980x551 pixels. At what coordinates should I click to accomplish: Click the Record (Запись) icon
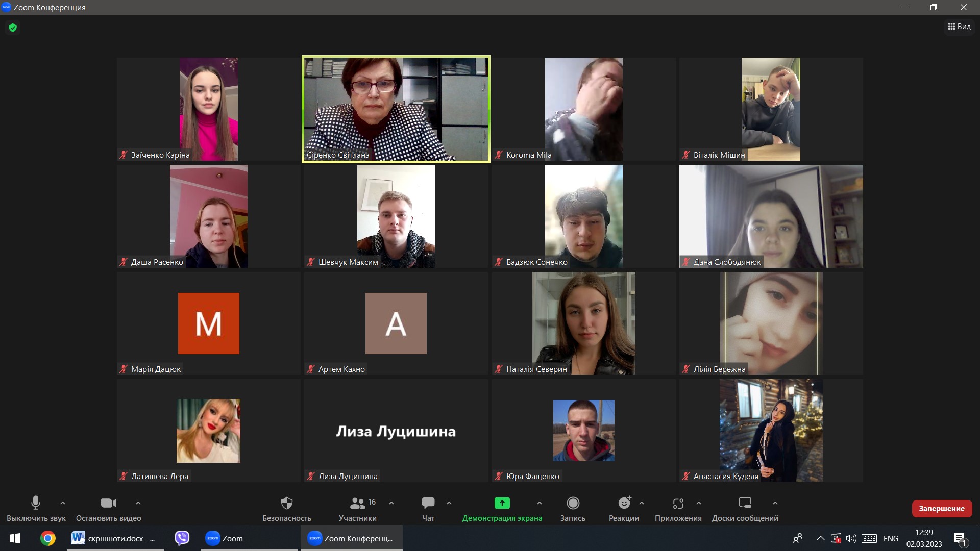click(x=573, y=504)
